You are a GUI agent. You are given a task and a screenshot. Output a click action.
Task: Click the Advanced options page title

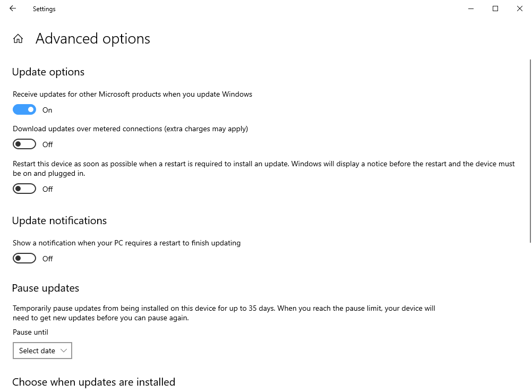coord(93,39)
